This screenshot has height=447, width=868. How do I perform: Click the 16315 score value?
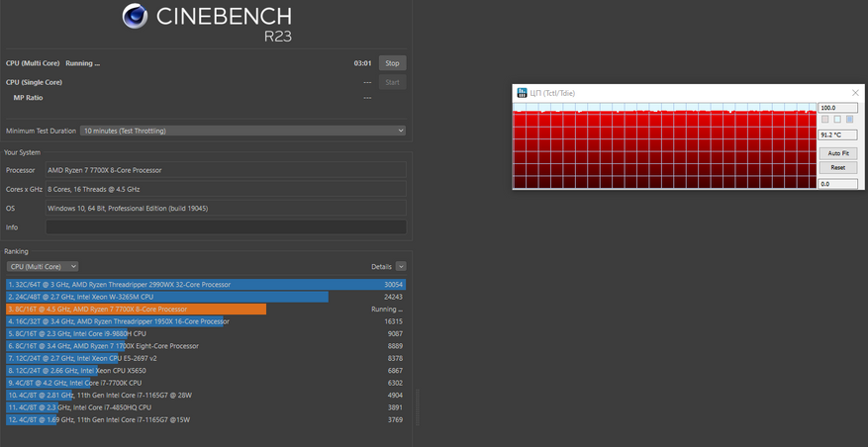click(394, 321)
